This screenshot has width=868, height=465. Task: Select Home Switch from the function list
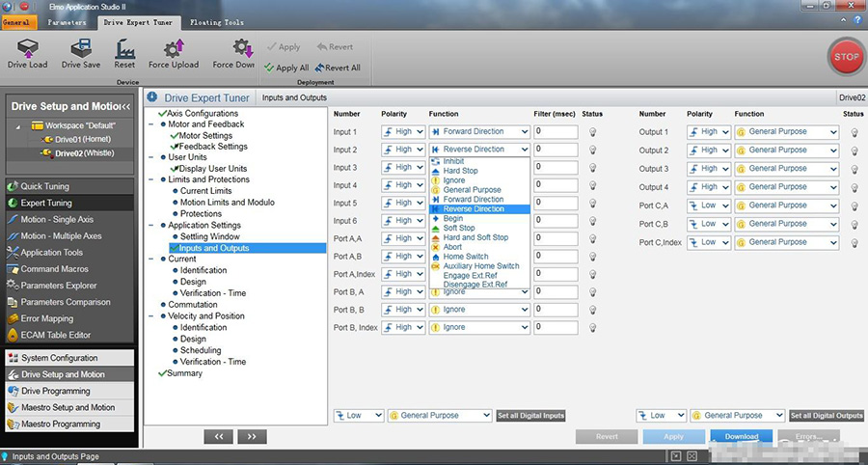[465, 257]
